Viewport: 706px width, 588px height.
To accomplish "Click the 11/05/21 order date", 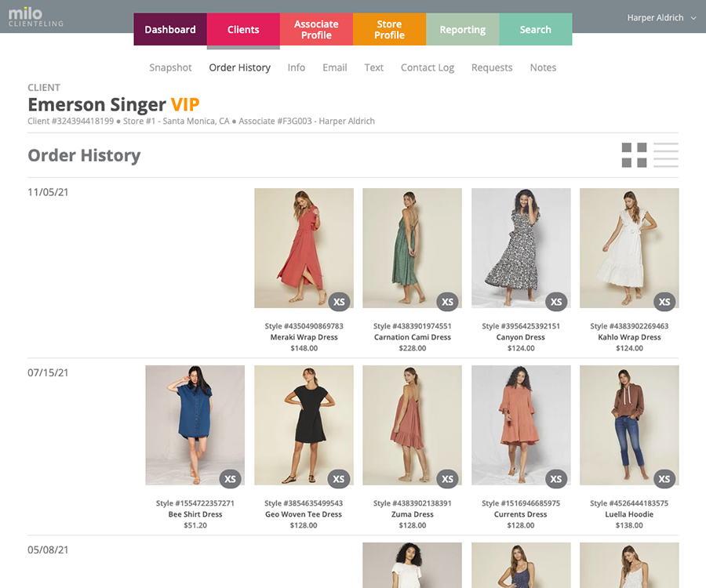I will (48, 192).
